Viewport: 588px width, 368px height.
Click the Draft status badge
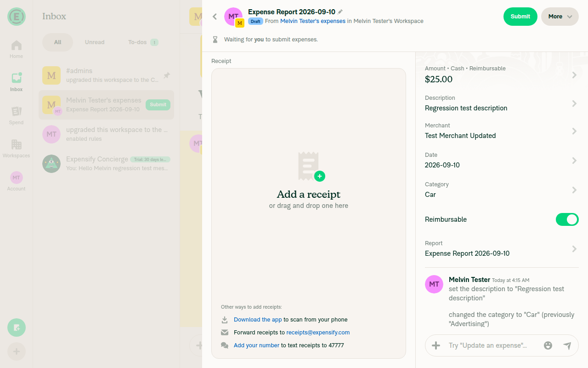(x=255, y=21)
